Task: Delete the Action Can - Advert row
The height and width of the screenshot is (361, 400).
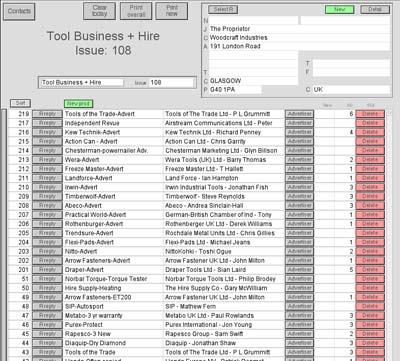Action: click(370, 141)
